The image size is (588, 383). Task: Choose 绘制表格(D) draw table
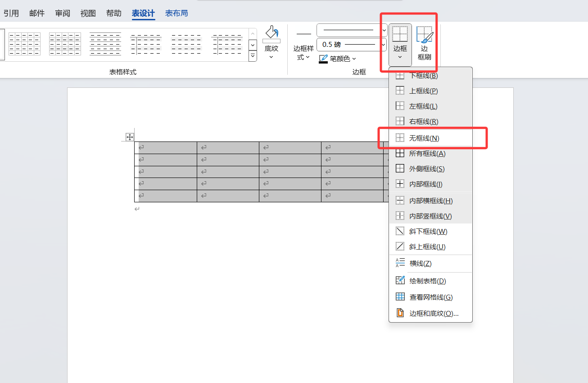pos(430,281)
